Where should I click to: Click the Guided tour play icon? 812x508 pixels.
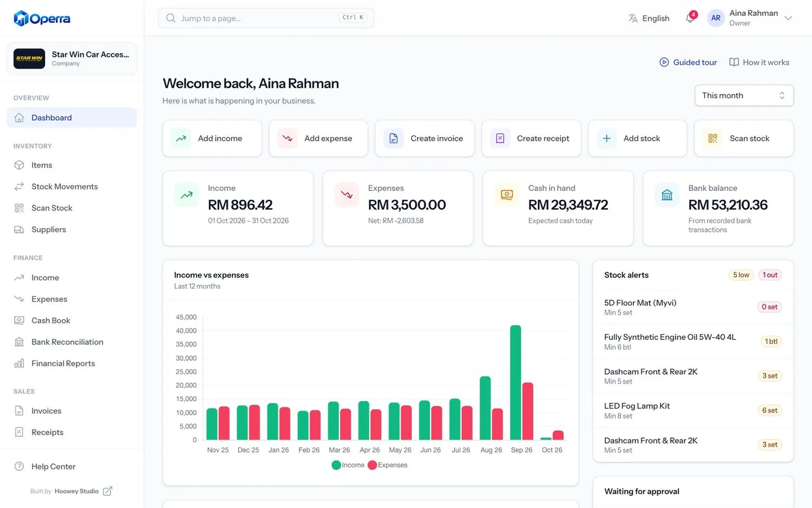pyautogui.click(x=664, y=62)
